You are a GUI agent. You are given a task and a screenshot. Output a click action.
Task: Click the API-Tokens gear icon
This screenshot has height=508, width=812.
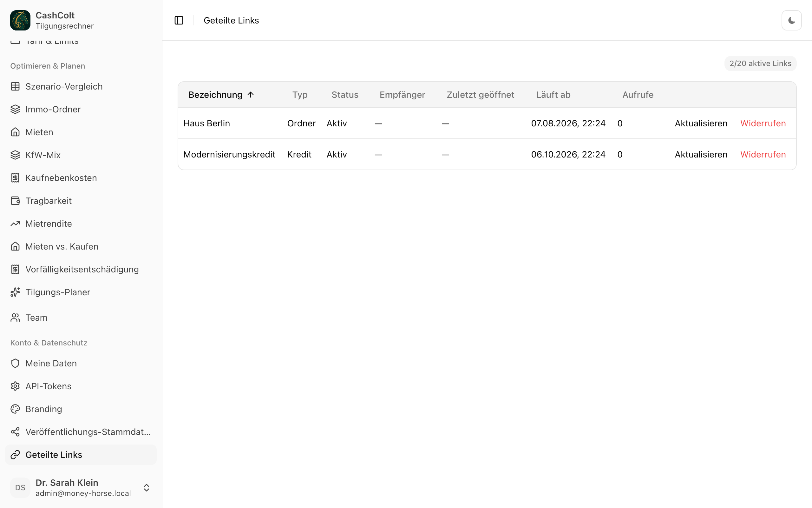[x=15, y=386]
